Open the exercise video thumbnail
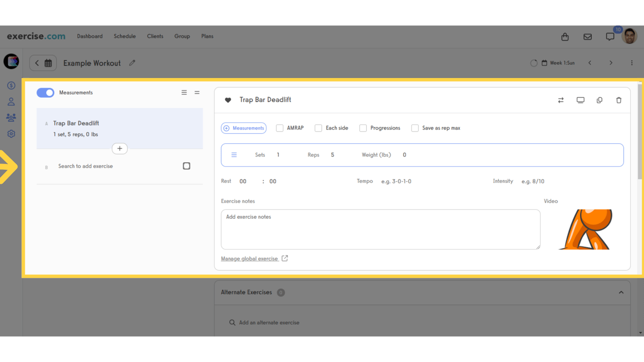The width and height of the screenshot is (644, 362). click(x=585, y=230)
